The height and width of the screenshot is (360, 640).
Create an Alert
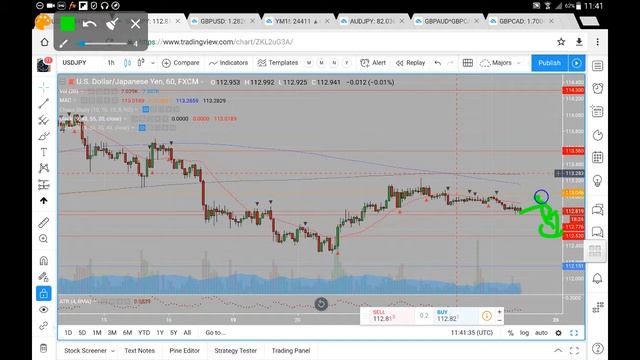(x=373, y=63)
